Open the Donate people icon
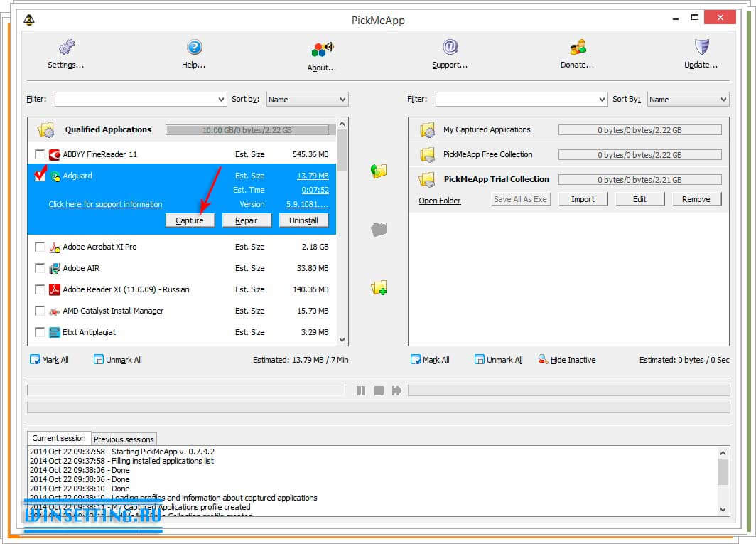The width and height of the screenshot is (756, 544). (x=577, y=48)
